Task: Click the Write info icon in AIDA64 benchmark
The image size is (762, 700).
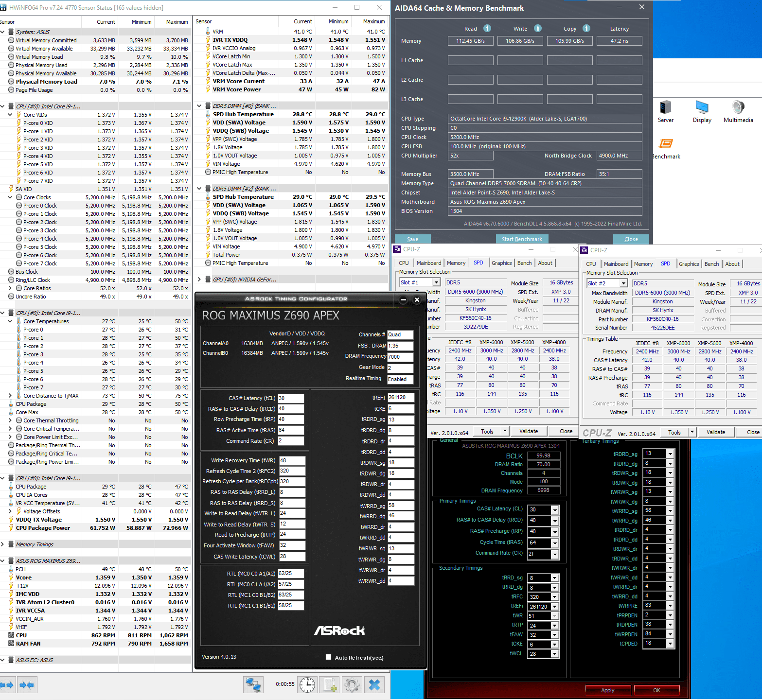Action: (x=538, y=28)
